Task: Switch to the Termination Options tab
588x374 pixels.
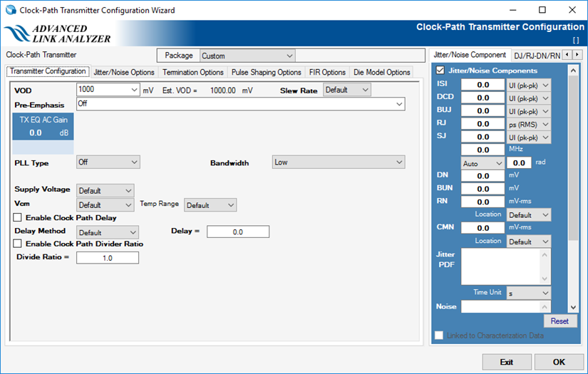Action: [192, 72]
